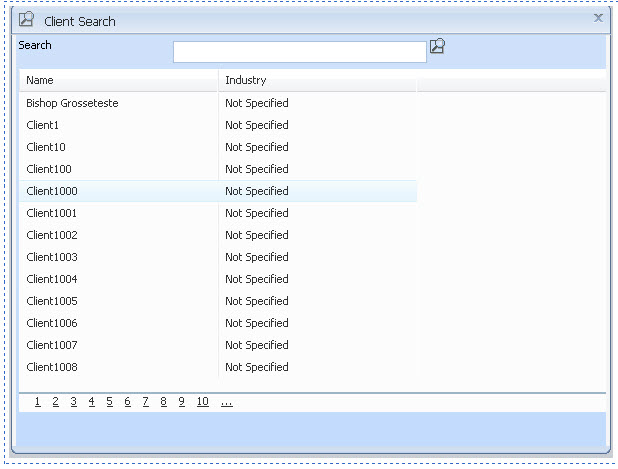Navigate to page 7 of results
The width and height of the screenshot is (618, 469).
coord(145,402)
